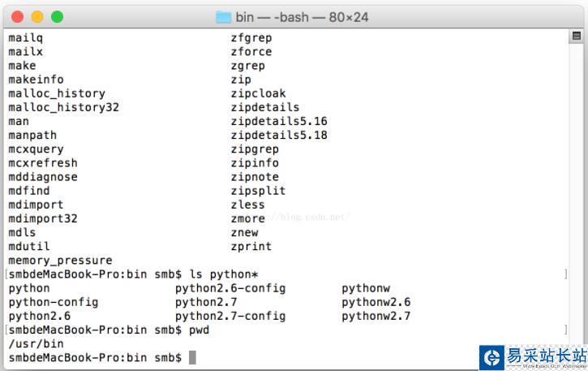Click "pythonw2.6" in the listing
This screenshot has height=371, width=588.
point(376,302)
